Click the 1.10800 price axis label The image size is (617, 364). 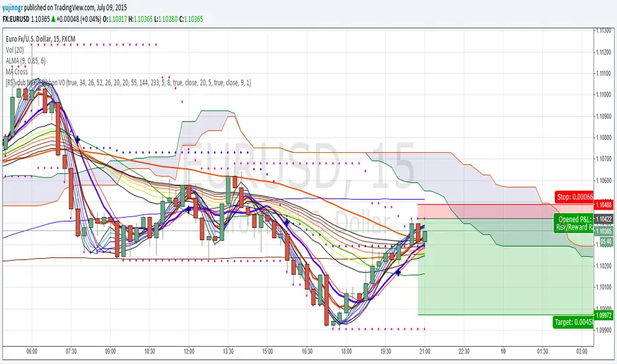604,138
